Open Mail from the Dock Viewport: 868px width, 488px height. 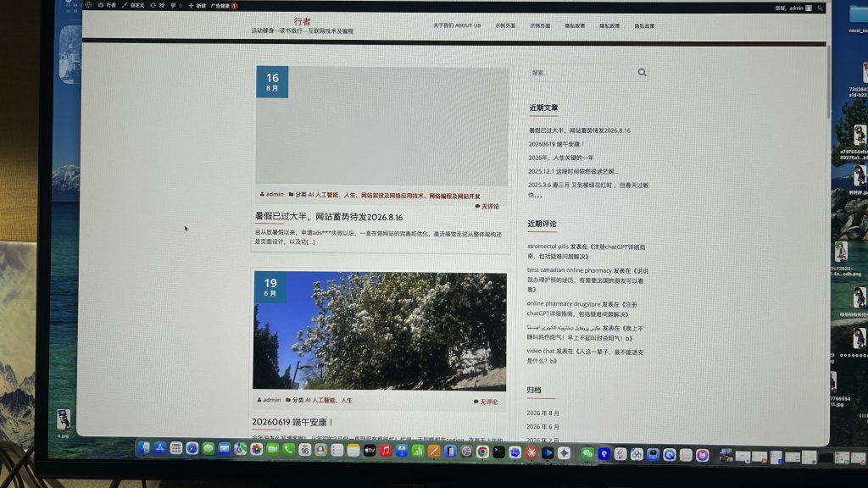click(224, 449)
